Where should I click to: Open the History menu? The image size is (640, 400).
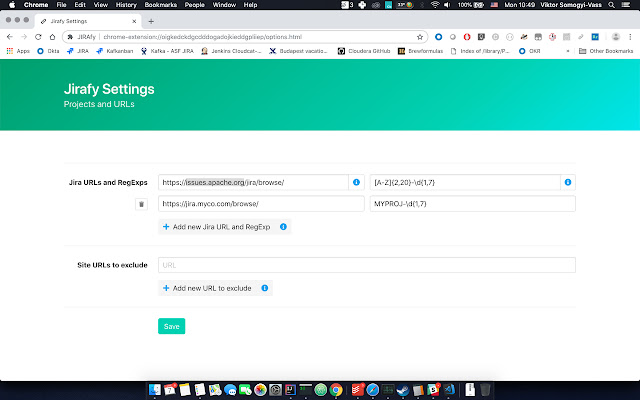click(x=126, y=5)
